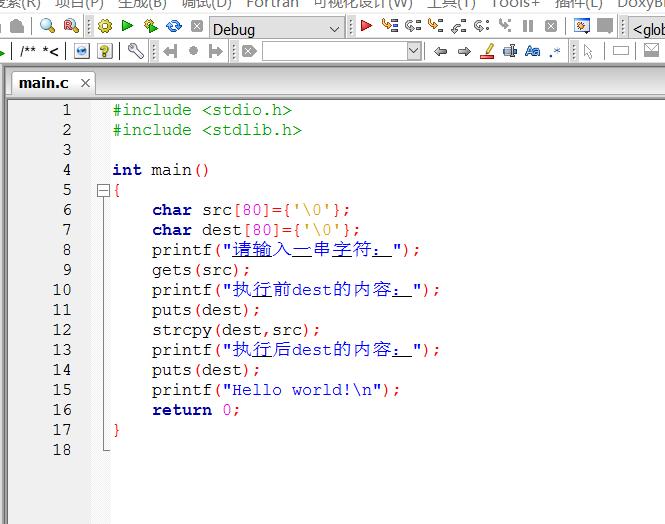Expand the incremental search history arrow
The width and height of the screenshot is (665, 524).
click(414, 52)
